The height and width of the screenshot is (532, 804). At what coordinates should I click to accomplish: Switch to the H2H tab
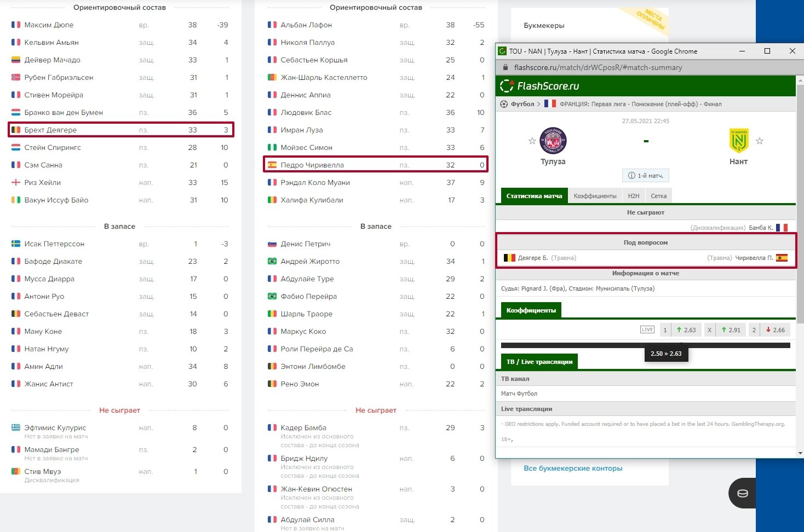pos(634,196)
